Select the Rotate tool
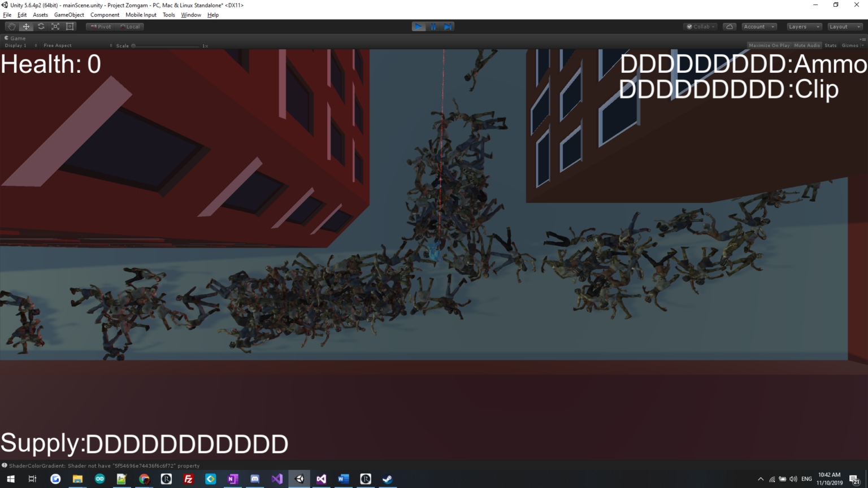Image resolution: width=868 pixels, height=488 pixels. pos(41,26)
